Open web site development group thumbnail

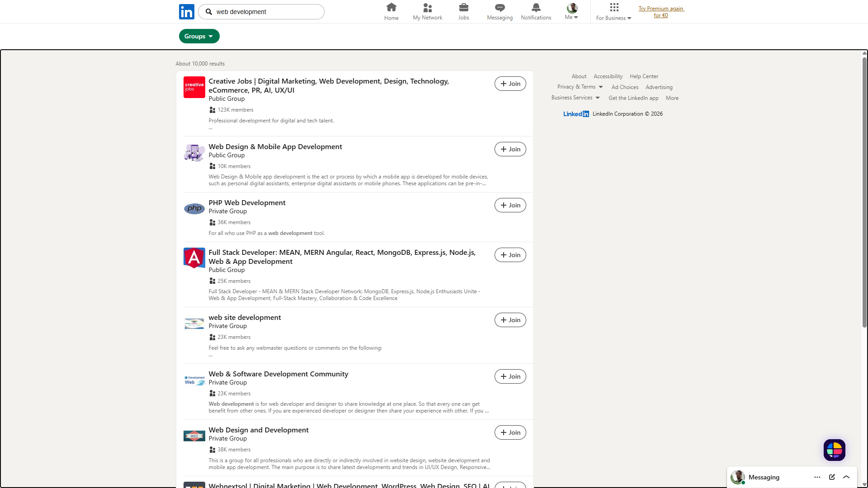pyautogui.click(x=194, y=324)
